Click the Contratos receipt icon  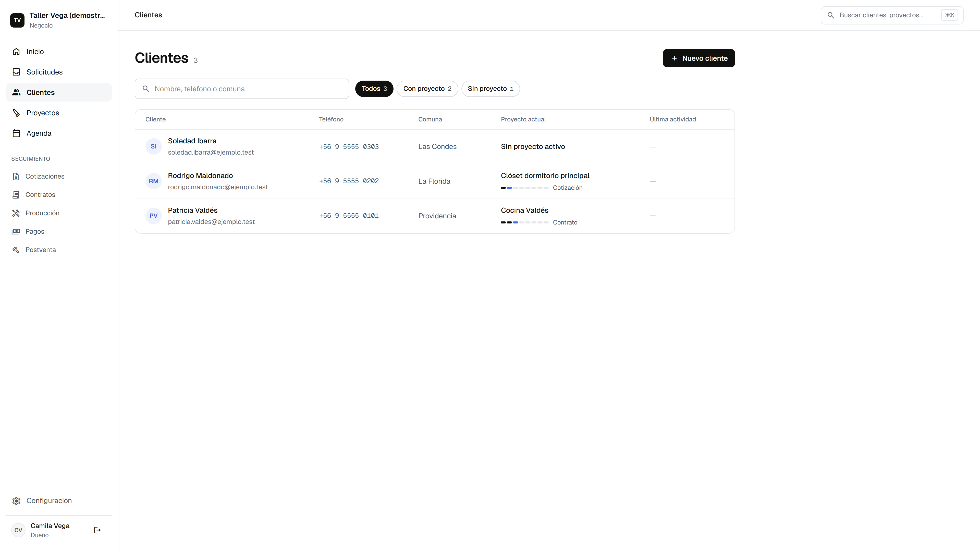tap(16, 195)
